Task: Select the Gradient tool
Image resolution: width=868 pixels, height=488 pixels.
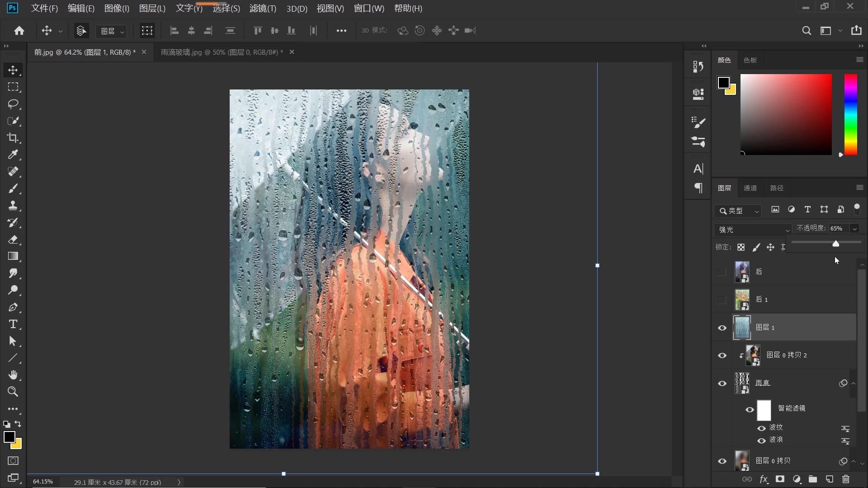Action: (x=13, y=256)
